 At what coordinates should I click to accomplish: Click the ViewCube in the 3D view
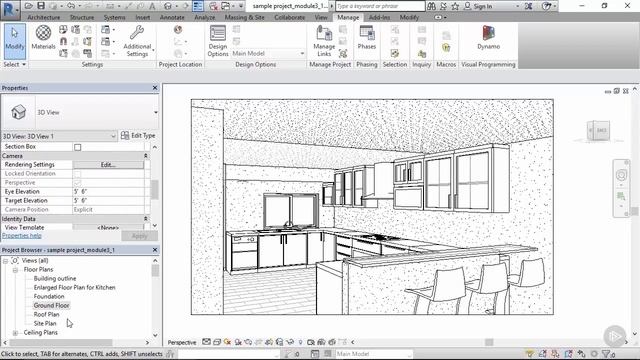click(598, 131)
